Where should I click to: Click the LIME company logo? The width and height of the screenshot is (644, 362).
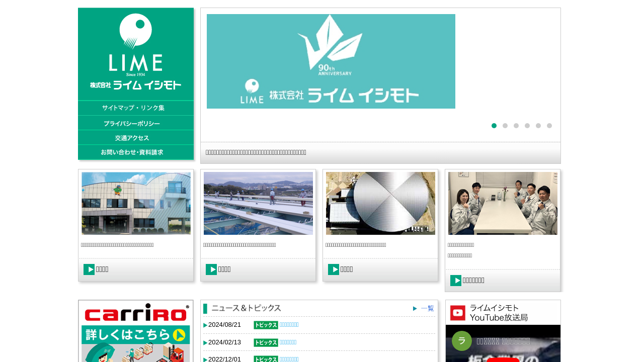pos(135,52)
